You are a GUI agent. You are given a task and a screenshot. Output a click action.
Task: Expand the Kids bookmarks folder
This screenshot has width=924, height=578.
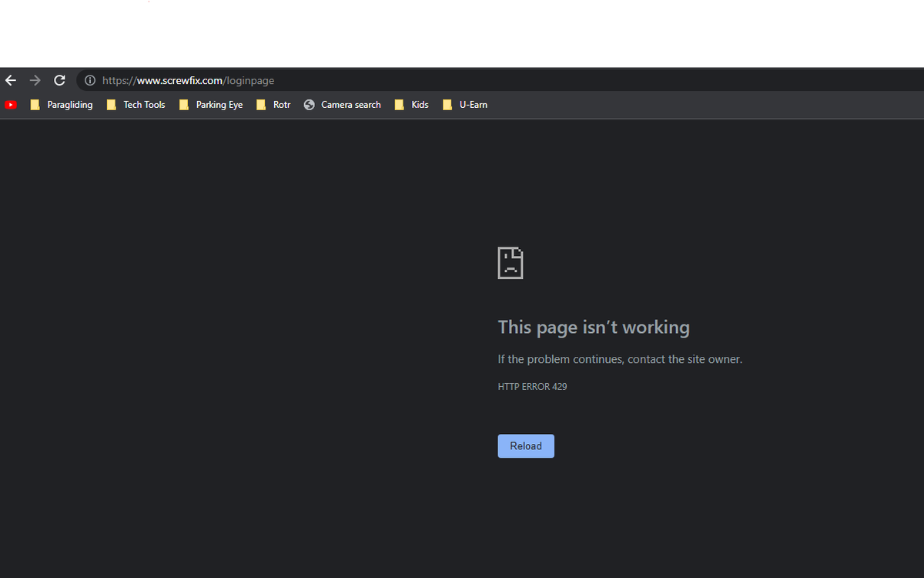point(411,105)
